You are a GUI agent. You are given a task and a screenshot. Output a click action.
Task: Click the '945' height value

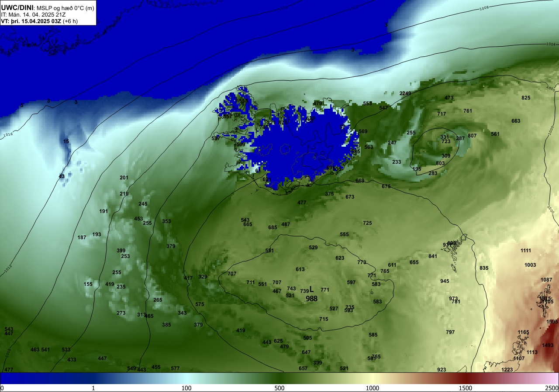pyautogui.click(x=445, y=281)
